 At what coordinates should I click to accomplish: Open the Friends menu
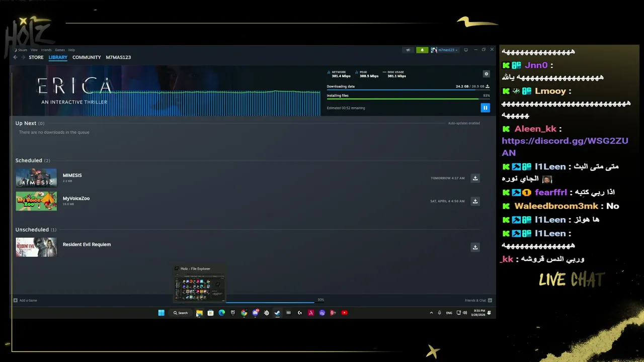click(46, 50)
